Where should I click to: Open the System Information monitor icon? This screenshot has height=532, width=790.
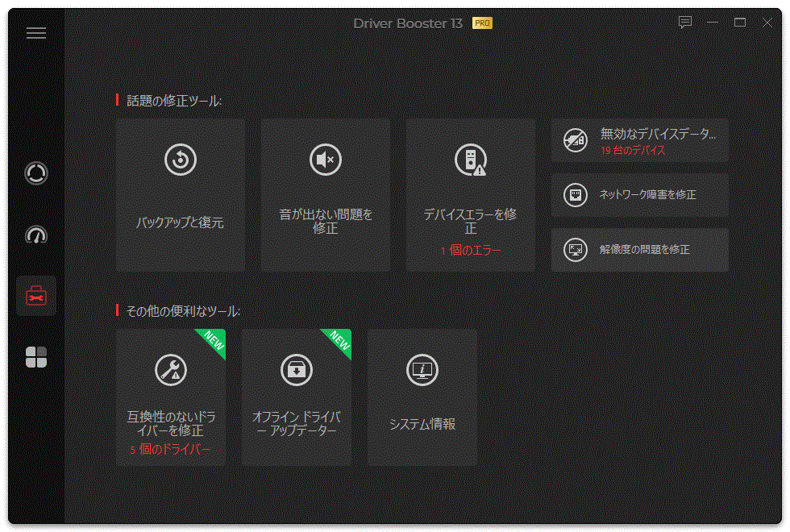pyautogui.click(x=422, y=370)
